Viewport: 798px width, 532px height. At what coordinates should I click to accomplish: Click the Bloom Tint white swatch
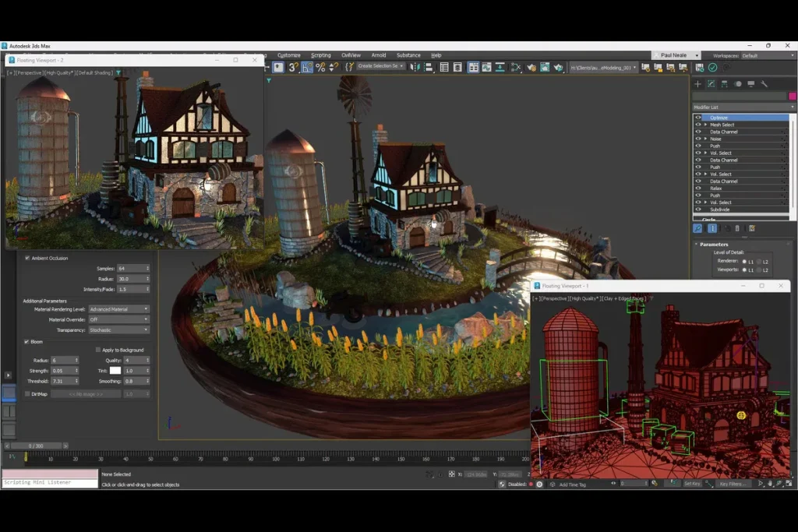115,371
